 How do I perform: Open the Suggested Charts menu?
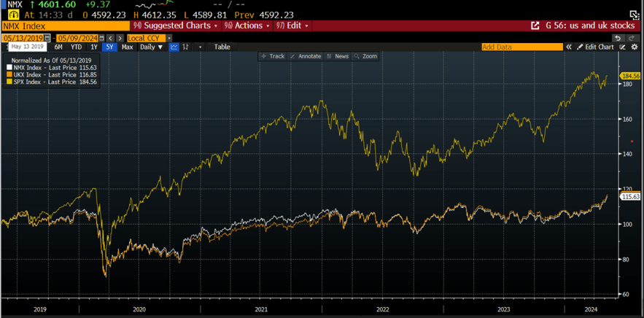(x=177, y=26)
